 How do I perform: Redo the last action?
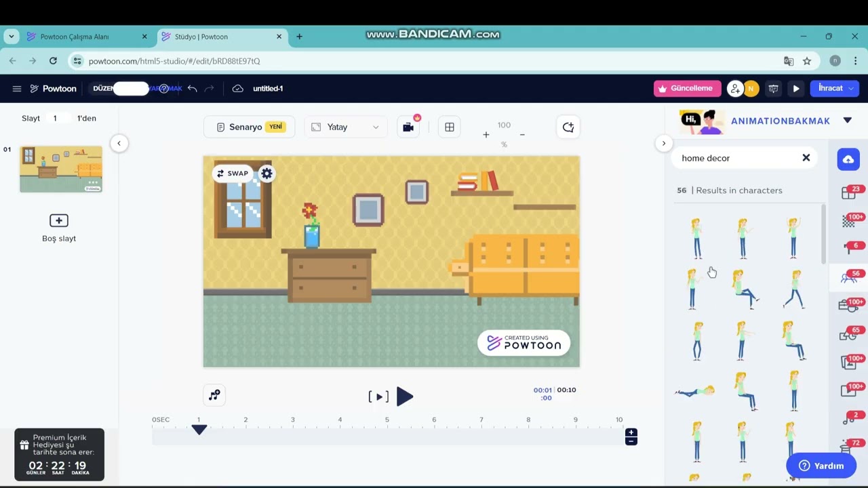(210, 89)
